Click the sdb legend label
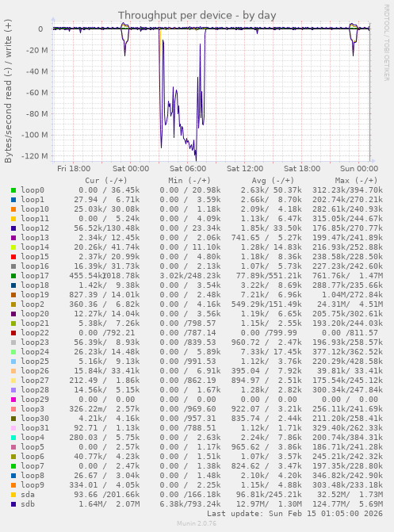The width and height of the screenshot is (394, 532). (28, 503)
